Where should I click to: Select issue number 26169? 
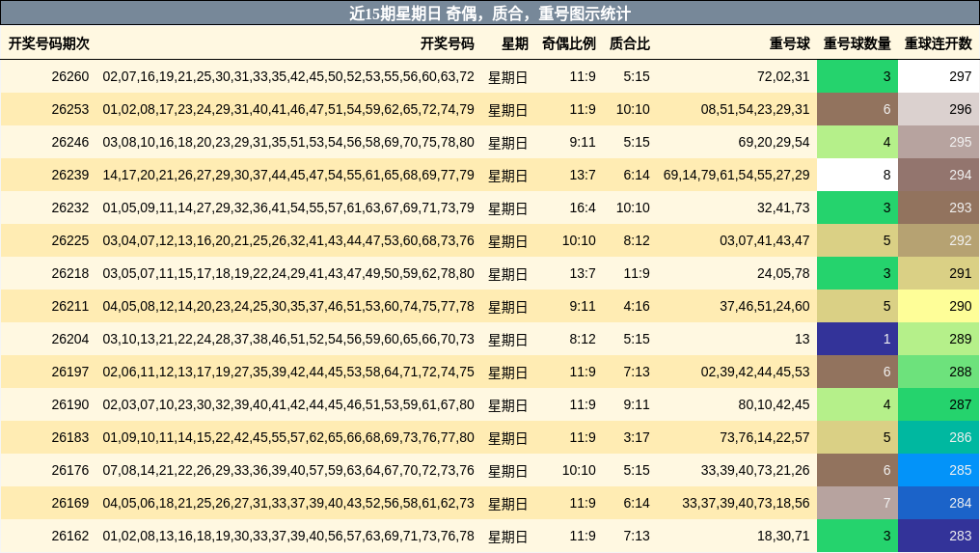coord(70,504)
